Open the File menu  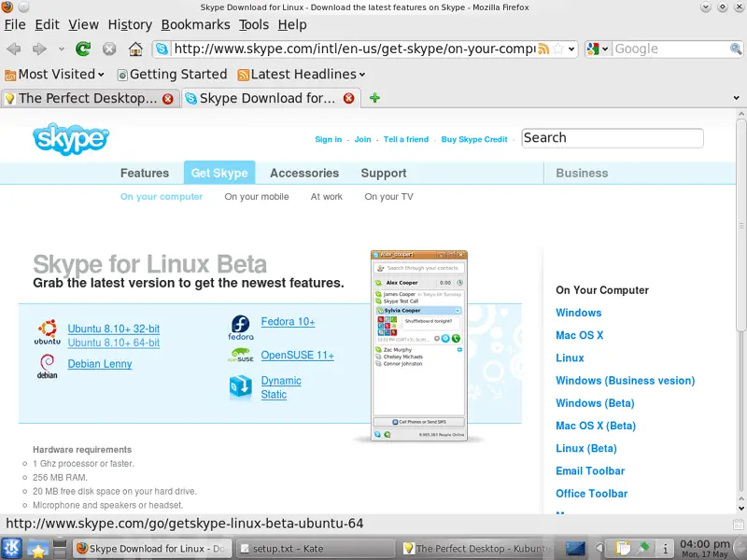15,25
